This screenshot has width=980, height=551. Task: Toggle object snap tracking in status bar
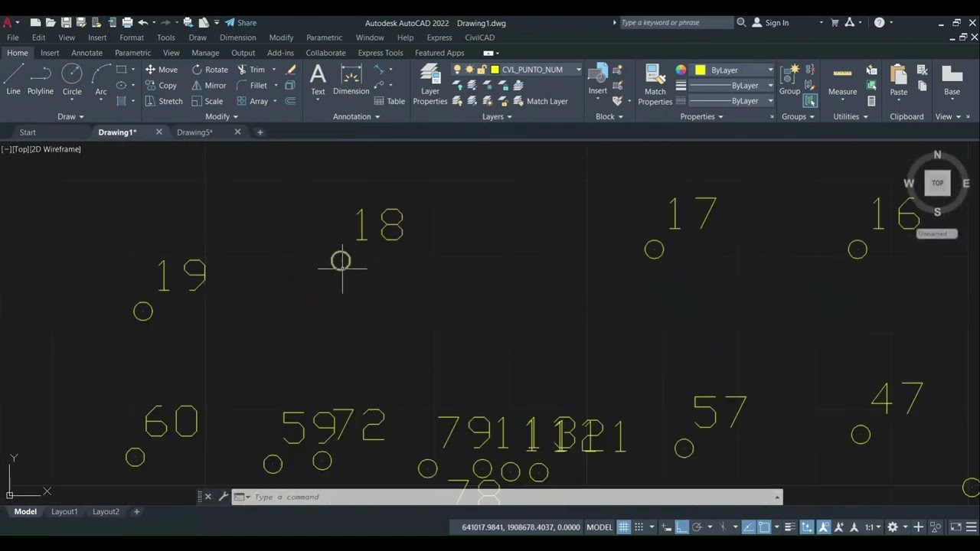coord(749,527)
